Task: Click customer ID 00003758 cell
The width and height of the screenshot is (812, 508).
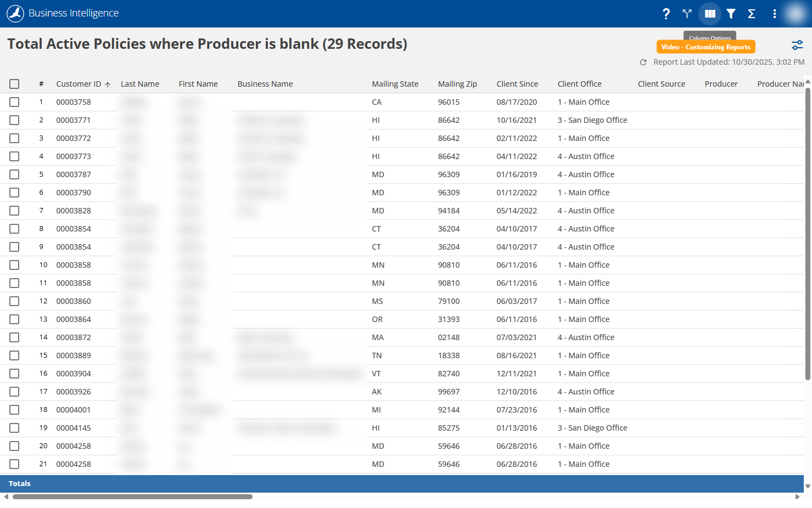Action: [74, 102]
